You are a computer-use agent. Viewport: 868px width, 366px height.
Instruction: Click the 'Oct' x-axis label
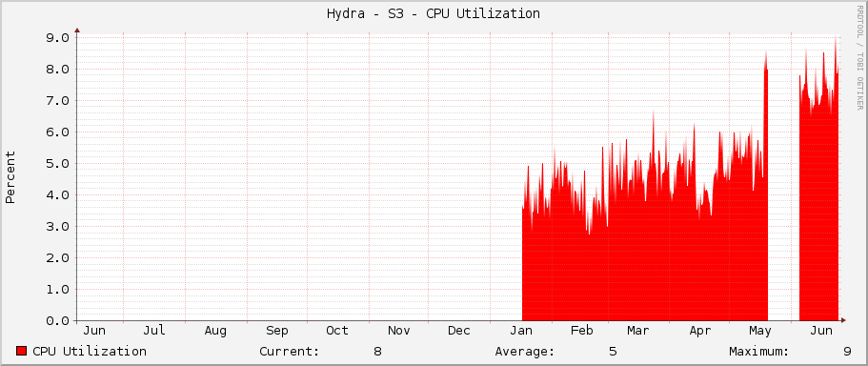pyautogui.click(x=337, y=331)
